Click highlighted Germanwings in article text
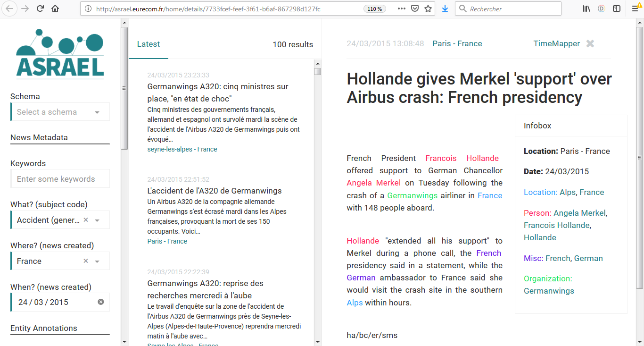Image resolution: width=644 pixels, height=346 pixels. tap(413, 195)
